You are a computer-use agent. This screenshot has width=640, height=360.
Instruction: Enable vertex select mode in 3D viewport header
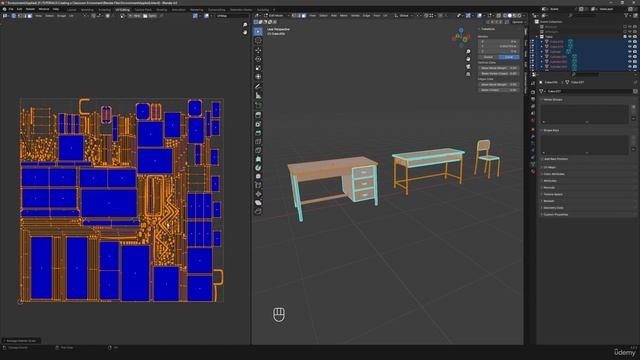(294, 16)
